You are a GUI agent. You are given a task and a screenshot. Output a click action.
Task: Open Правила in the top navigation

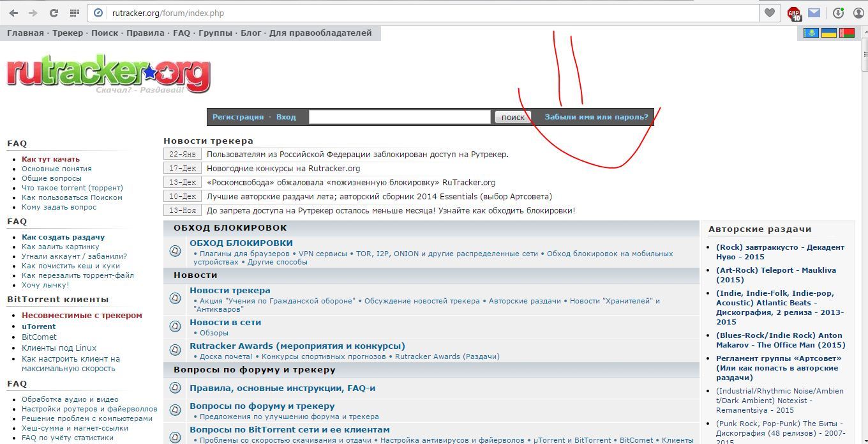146,33
